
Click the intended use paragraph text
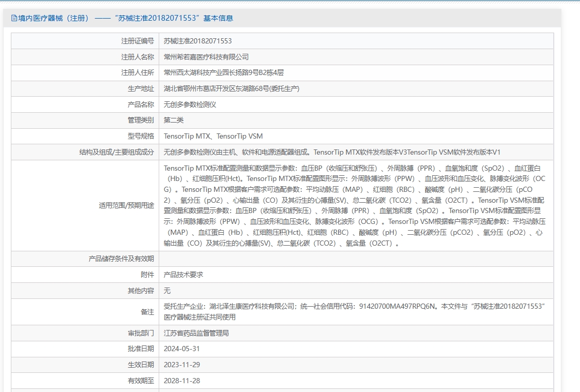(x=355, y=205)
